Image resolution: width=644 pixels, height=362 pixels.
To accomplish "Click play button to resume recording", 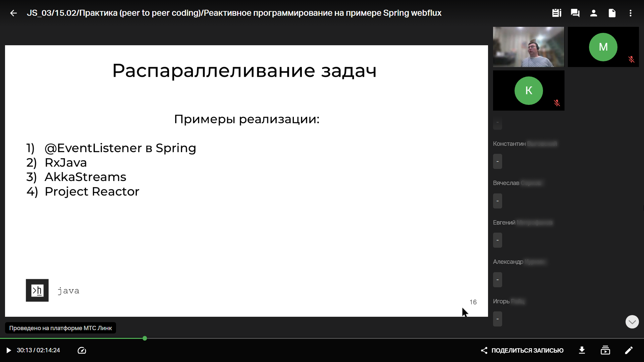I will point(8,350).
